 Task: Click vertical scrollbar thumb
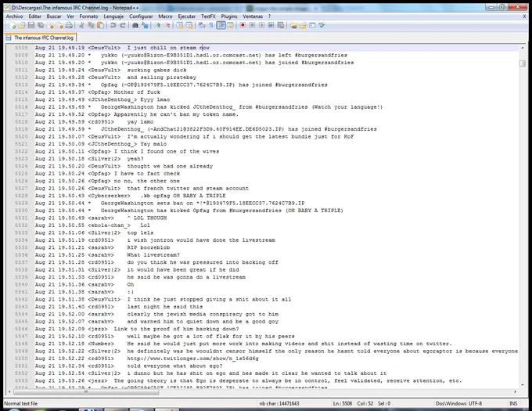tap(523, 63)
